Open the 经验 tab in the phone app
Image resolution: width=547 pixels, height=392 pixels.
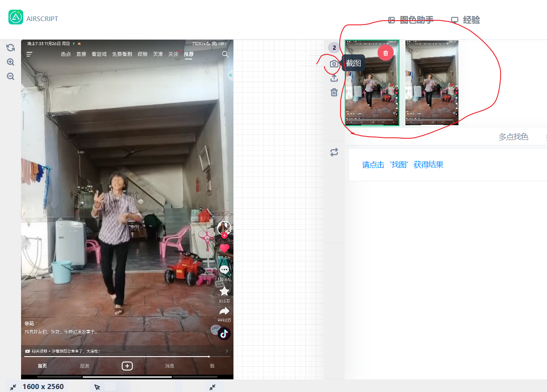pos(142,54)
